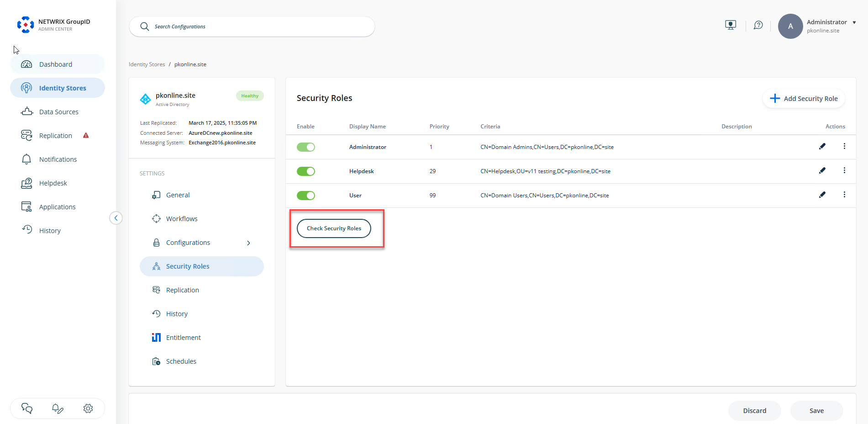868x424 pixels.
Task: Open Replication showing the warning alert
Action: (x=55, y=135)
